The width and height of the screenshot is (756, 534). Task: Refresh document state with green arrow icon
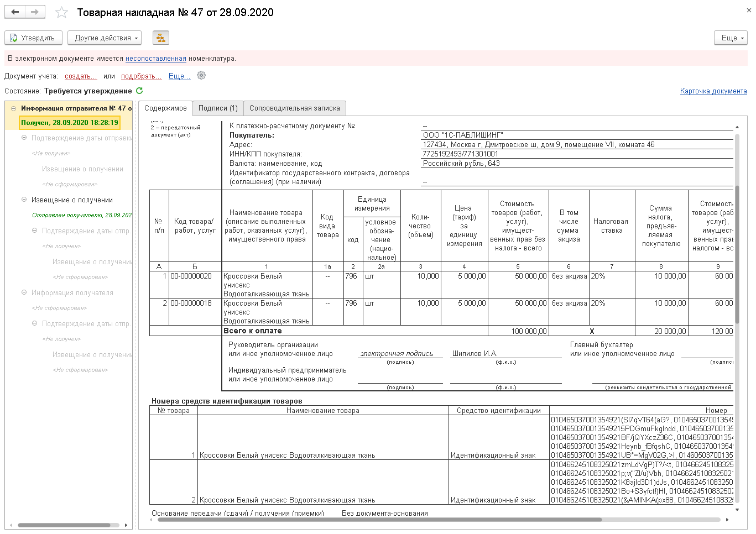pos(139,91)
